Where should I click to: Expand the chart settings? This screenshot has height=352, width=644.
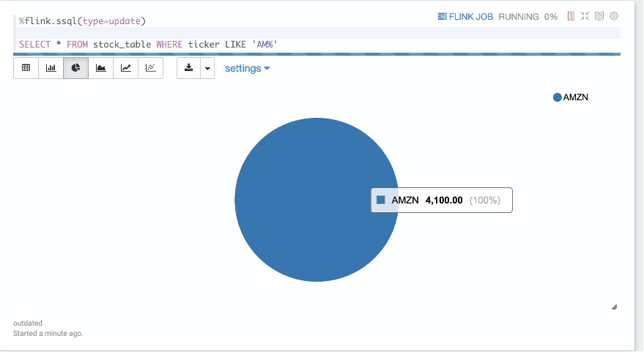[x=247, y=69]
